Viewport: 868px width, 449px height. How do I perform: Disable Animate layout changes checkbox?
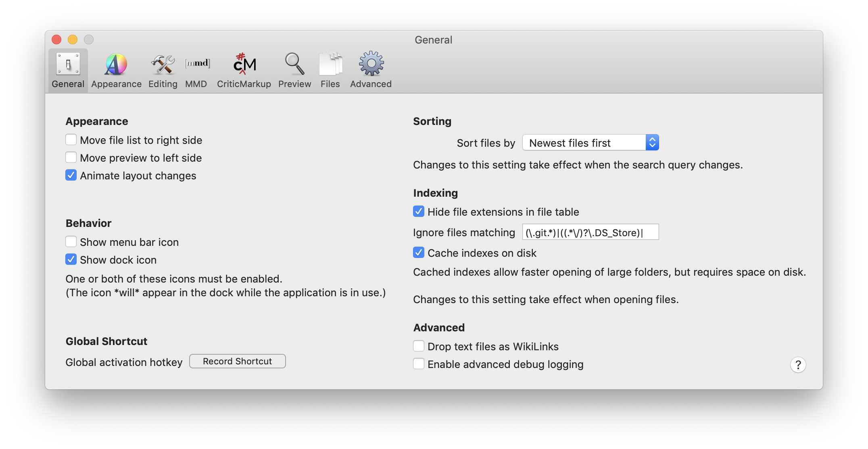(71, 175)
